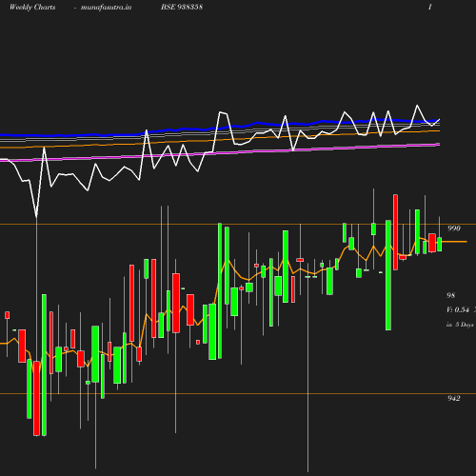Click the "munafasutra.in" site name
The image size is (476, 476).
click(x=106, y=7)
